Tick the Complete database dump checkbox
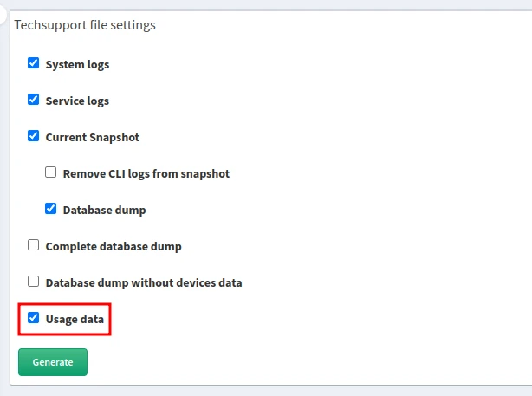 [34, 245]
